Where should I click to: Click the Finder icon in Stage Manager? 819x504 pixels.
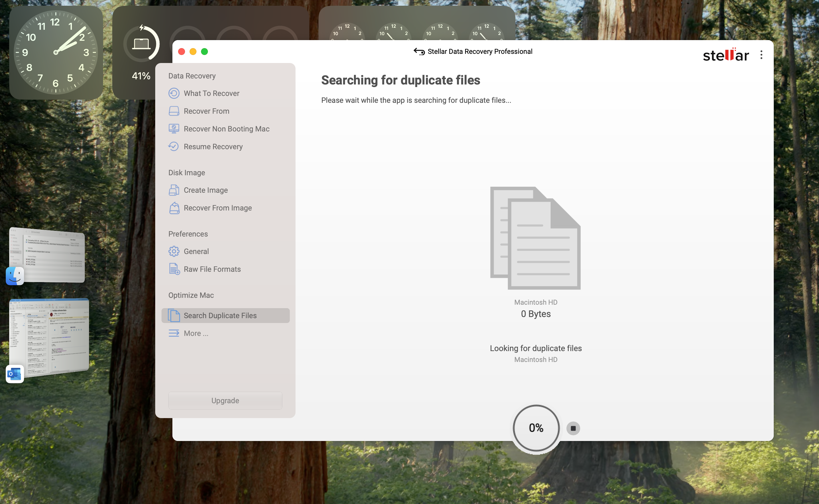pos(15,276)
